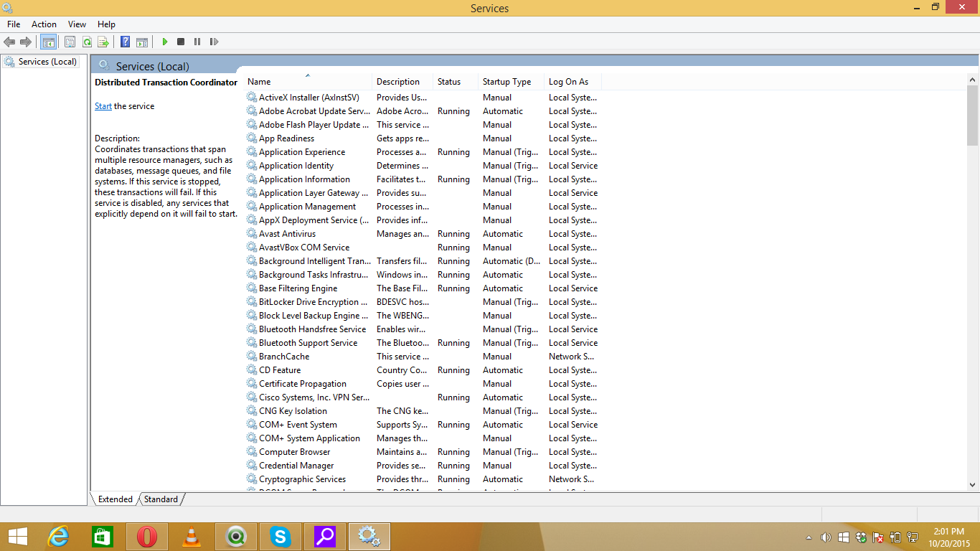
Task: Sort services by Startup Type column
Action: click(x=507, y=82)
